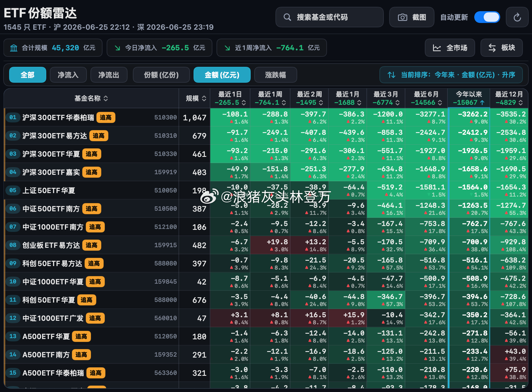Click the refresh icon button

517,17
